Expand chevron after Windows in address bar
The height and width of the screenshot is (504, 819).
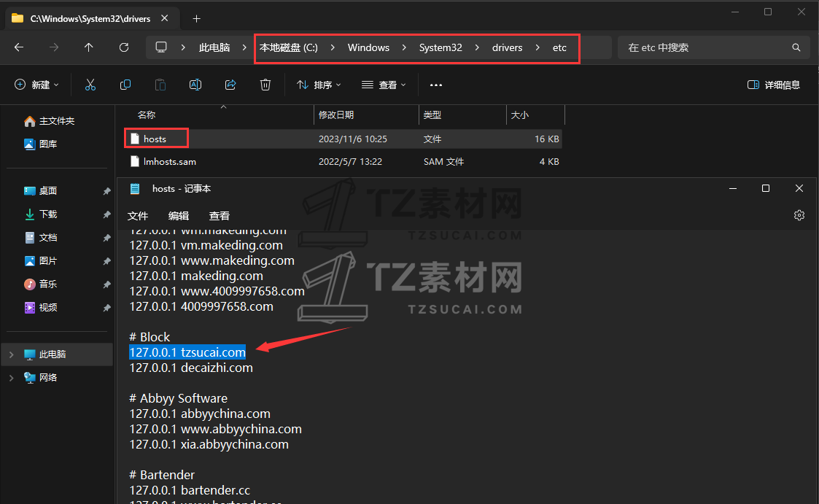coord(404,47)
